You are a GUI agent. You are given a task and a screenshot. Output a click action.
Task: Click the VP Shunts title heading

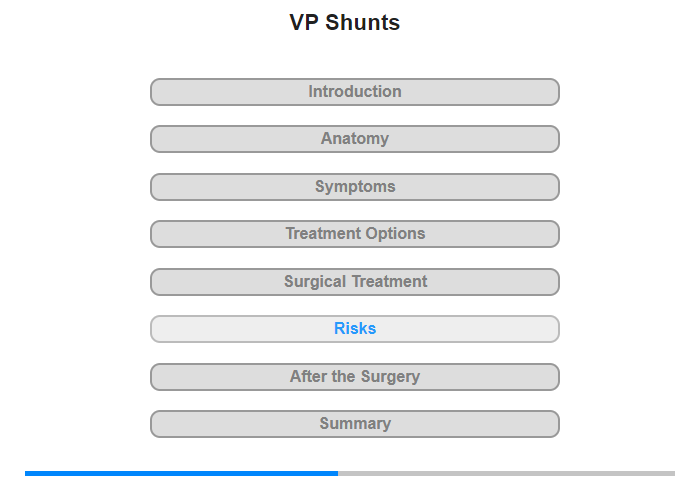click(x=345, y=22)
